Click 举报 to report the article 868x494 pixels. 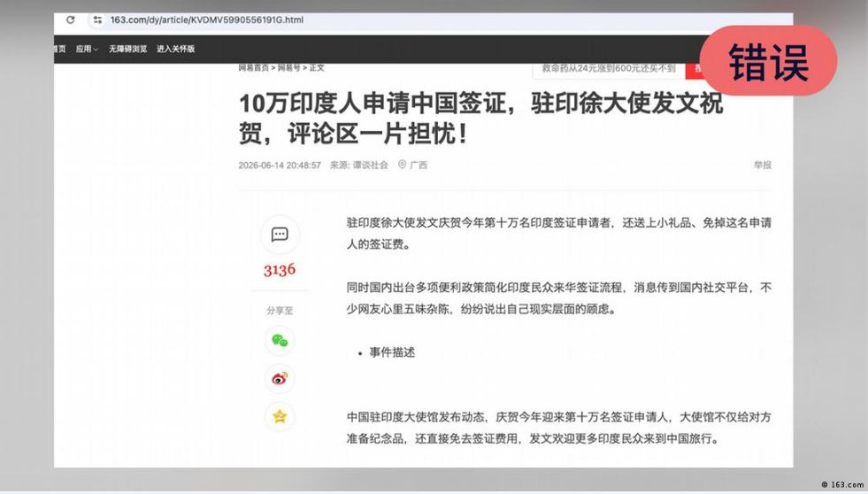pos(763,165)
